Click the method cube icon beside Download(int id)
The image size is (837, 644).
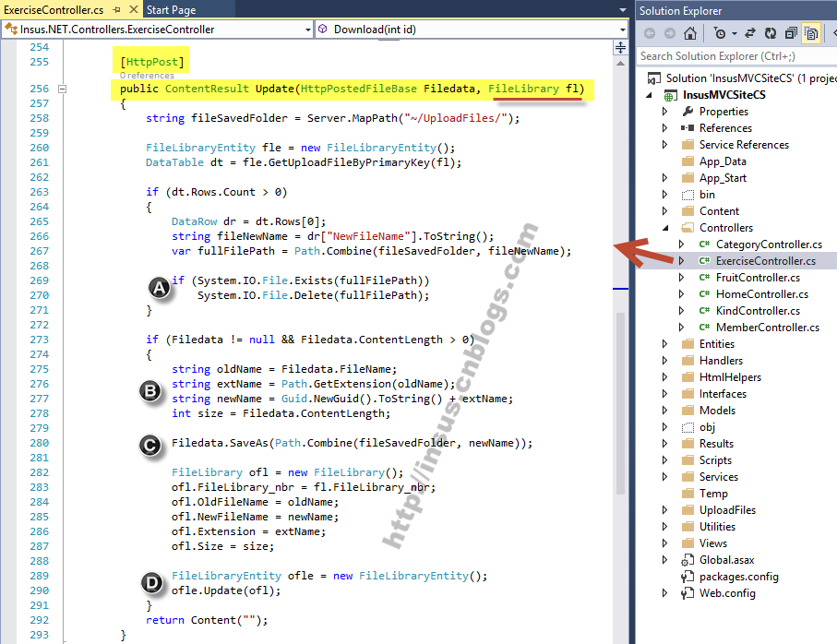pos(322,29)
